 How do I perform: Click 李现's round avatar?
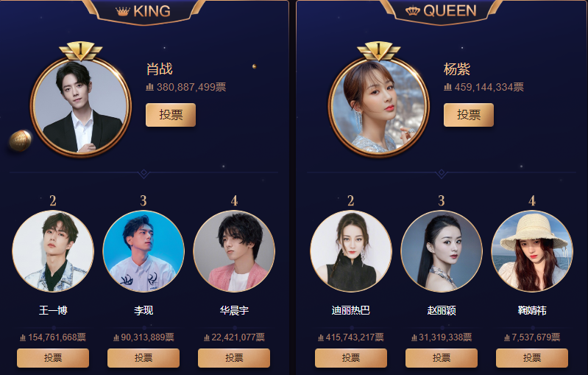pos(144,251)
